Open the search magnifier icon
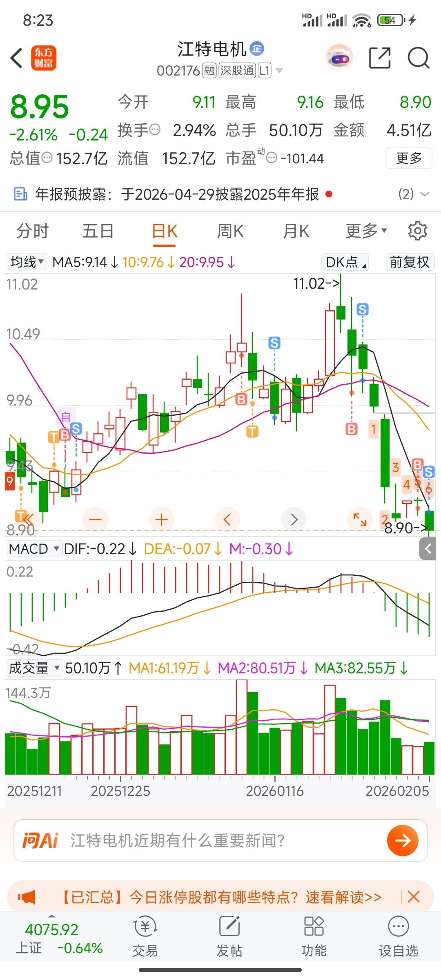This screenshot has width=441, height=980. [x=419, y=58]
